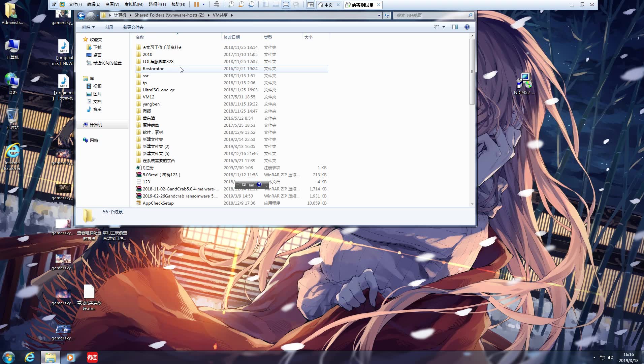Close the 主页 tab
Image resolution: width=644 pixels, height=364 pixels.
tap(338, 5)
